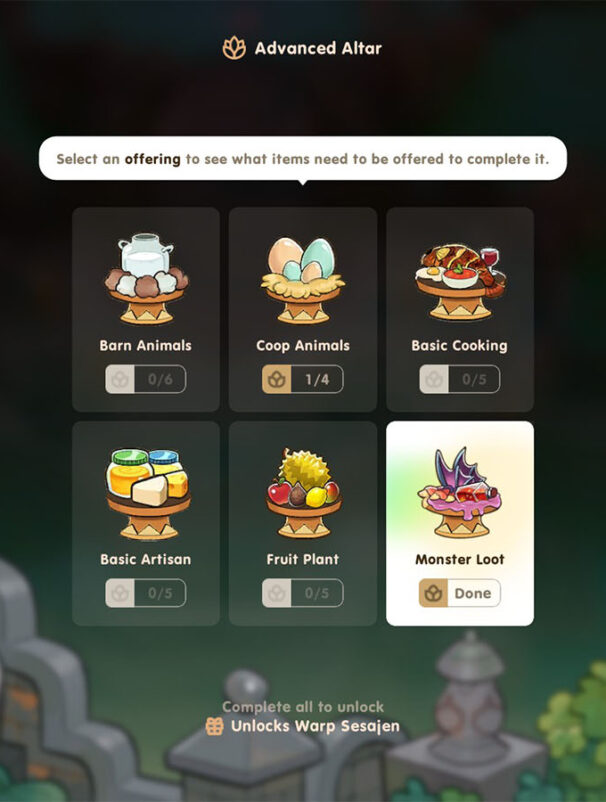Open the Monster Loot bat wing icon
Viewport: 606px width, 802px height.
coord(460,492)
